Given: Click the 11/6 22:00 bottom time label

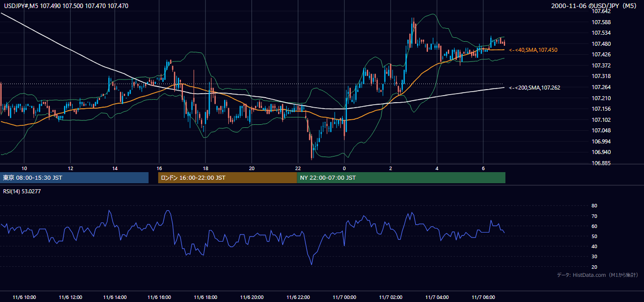Looking at the screenshot, I should tap(298, 297).
